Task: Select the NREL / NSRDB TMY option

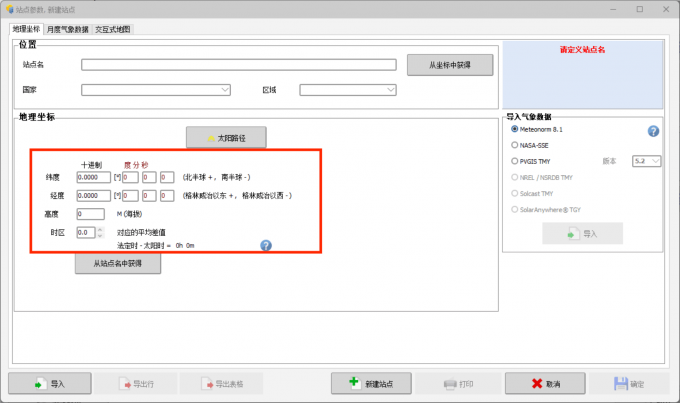Action: click(514, 177)
